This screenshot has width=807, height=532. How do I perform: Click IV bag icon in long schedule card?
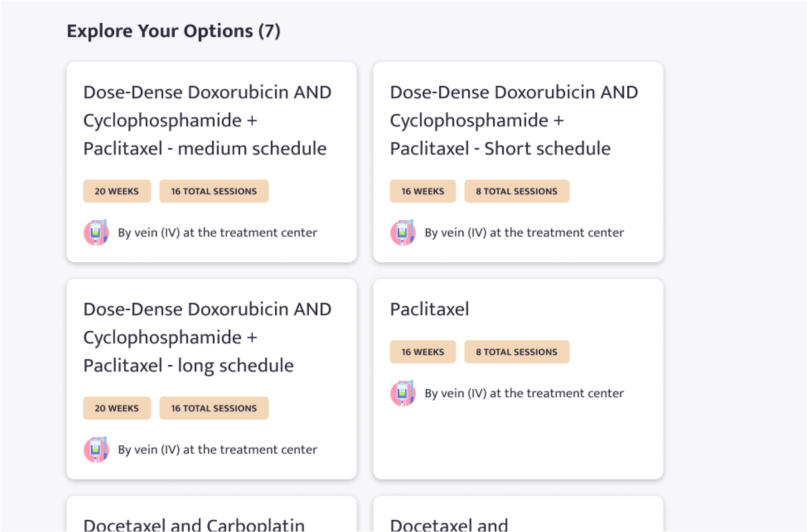[96, 449]
